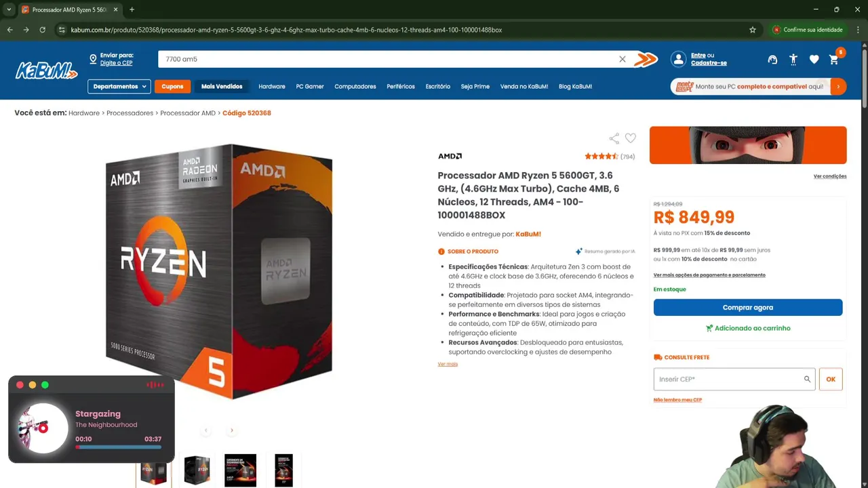Screen dimensions: 868x488
Task: Expand 'Ver mais' product description
Action: click(448, 364)
